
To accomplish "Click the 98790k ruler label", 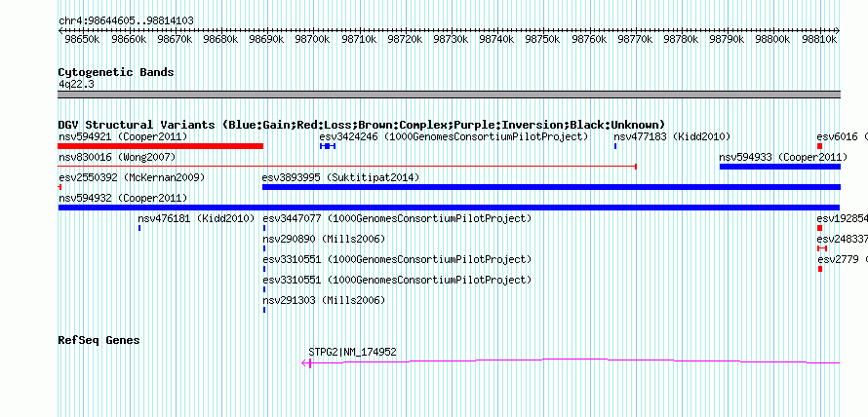I will point(727,39).
